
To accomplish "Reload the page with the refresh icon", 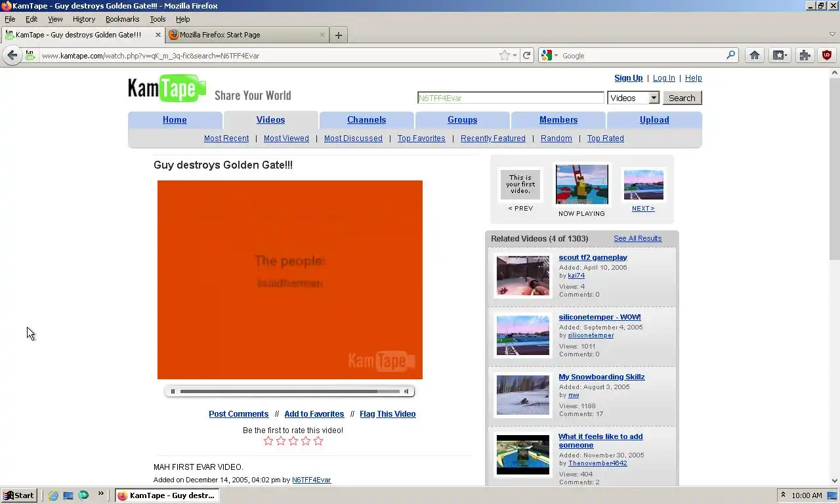I will [x=526, y=56].
